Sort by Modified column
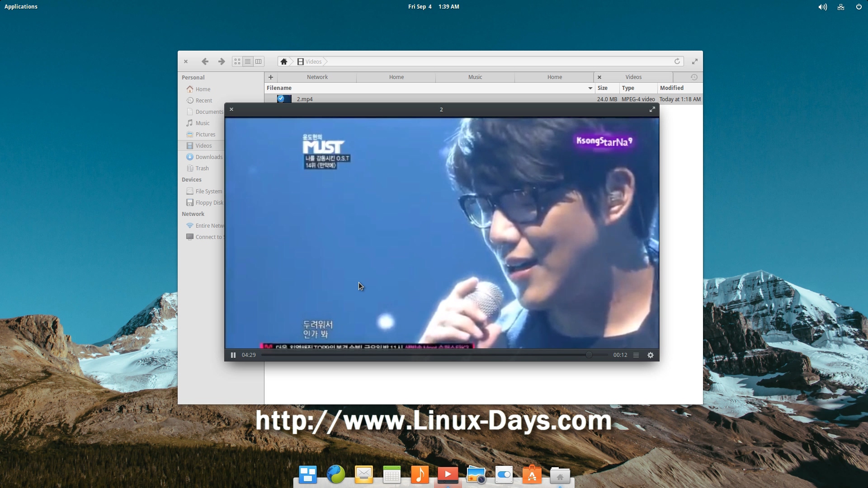Screen dimensions: 868x488 click(680, 88)
